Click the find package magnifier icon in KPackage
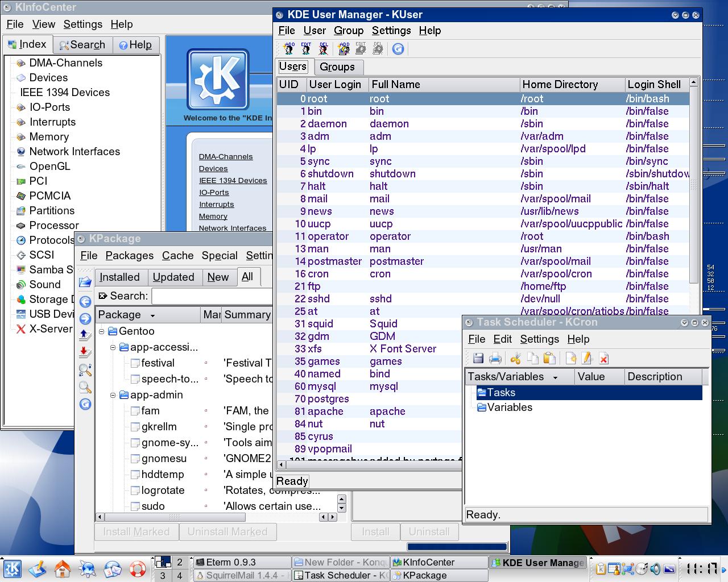The image size is (728, 582). tap(85, 370)
